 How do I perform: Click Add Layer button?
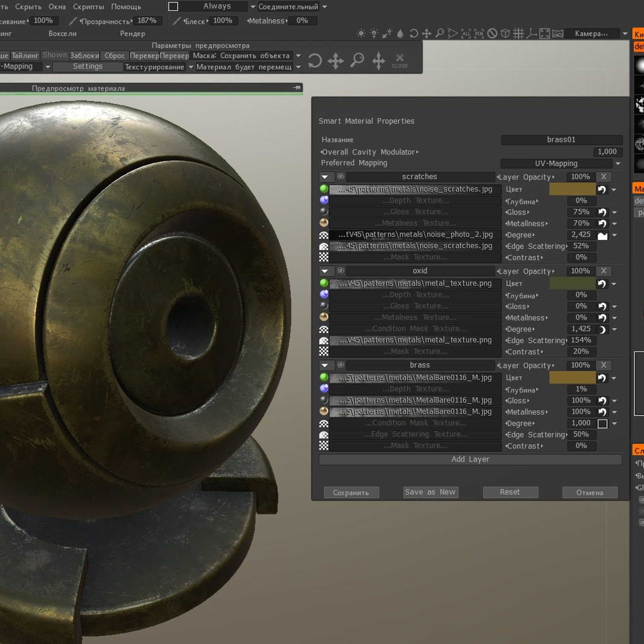tap(470, 459)
